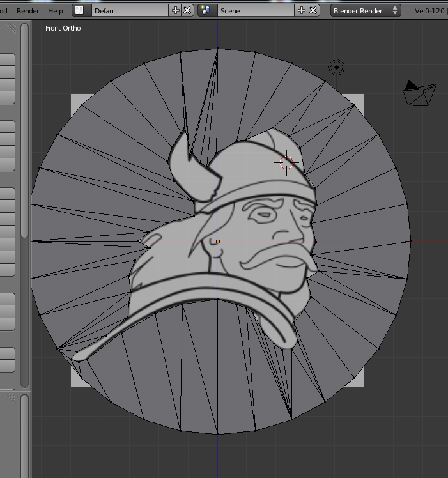Click the orange object origin dot

pyautogui.click(x=218, y=242)
